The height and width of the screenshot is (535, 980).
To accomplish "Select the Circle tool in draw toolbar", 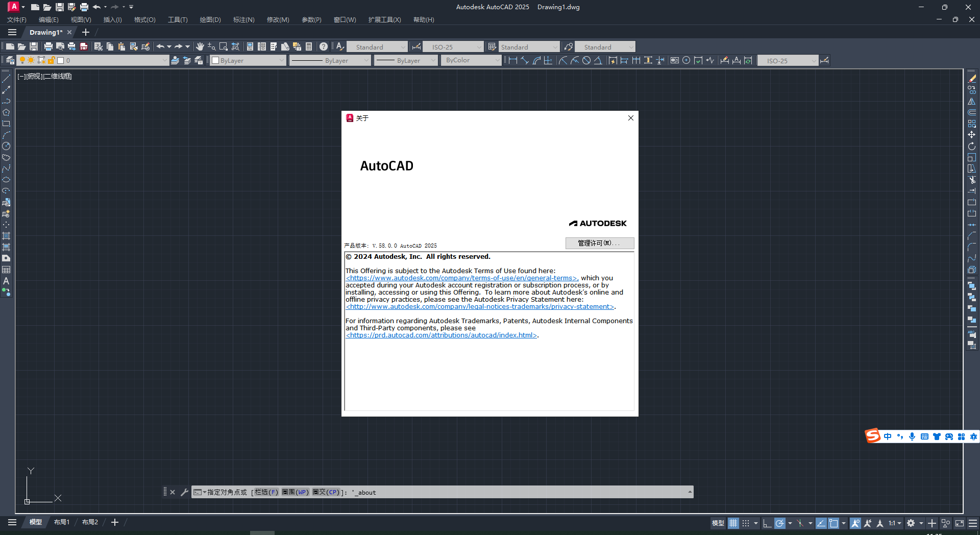I will click(x=6, y=146).
